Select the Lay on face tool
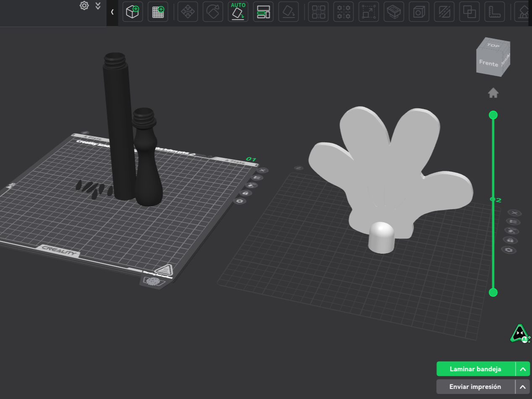The width and height of the screenshot is (532, 399). point(288,12)
